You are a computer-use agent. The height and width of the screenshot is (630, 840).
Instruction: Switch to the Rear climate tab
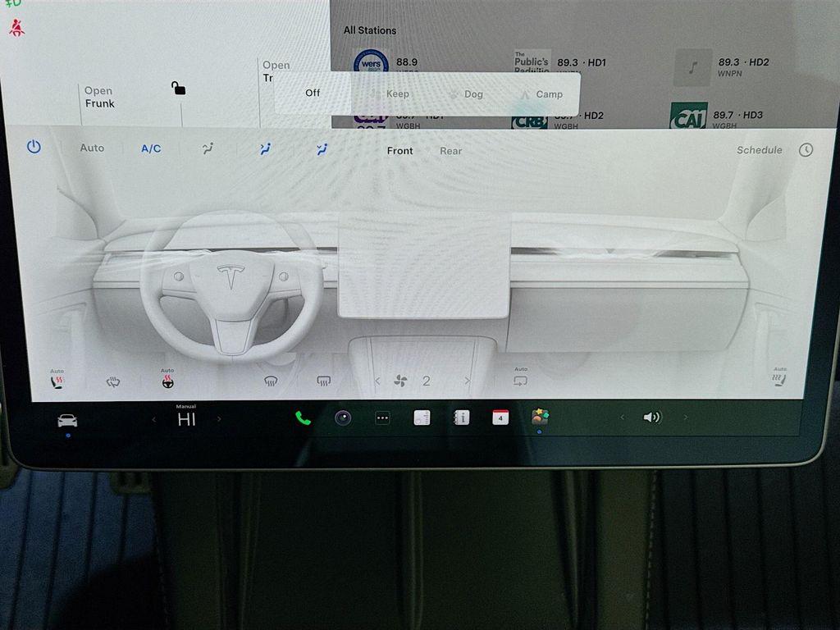450,151
